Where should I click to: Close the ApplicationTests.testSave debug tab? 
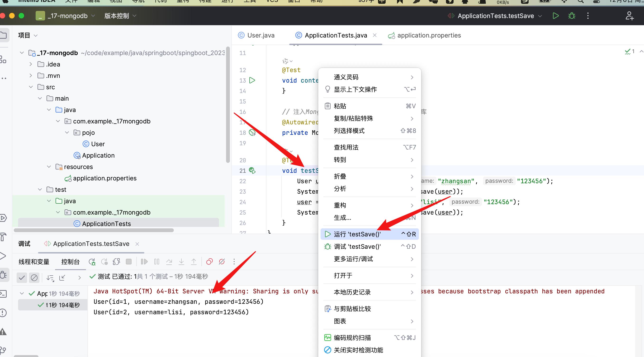point(137,244)
